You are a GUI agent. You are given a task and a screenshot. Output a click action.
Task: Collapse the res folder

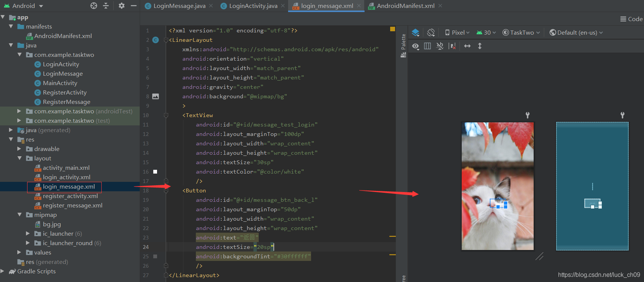click(x=11, y=139)
